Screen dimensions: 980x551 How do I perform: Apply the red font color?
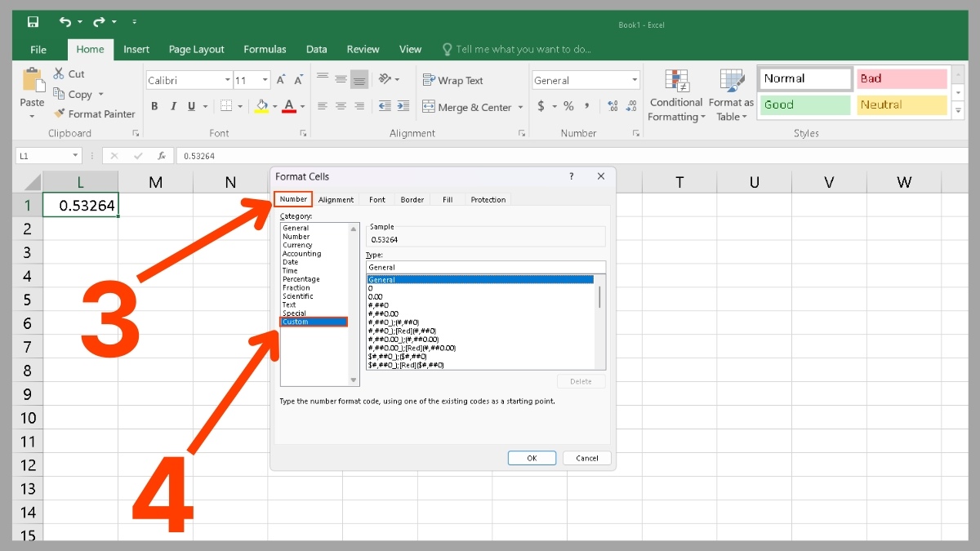[288, 106]
